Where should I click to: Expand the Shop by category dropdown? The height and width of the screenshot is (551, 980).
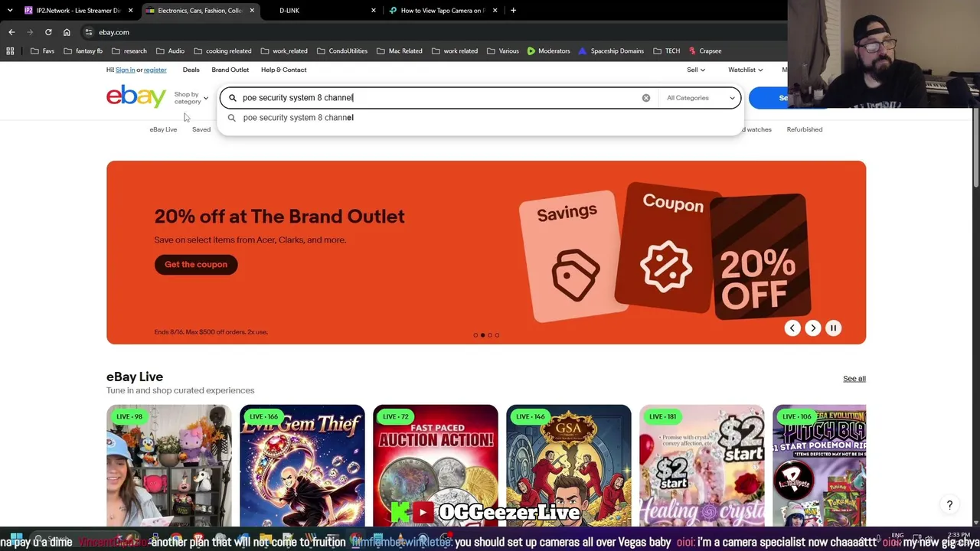pyautogui.click(x=191, y=98)
